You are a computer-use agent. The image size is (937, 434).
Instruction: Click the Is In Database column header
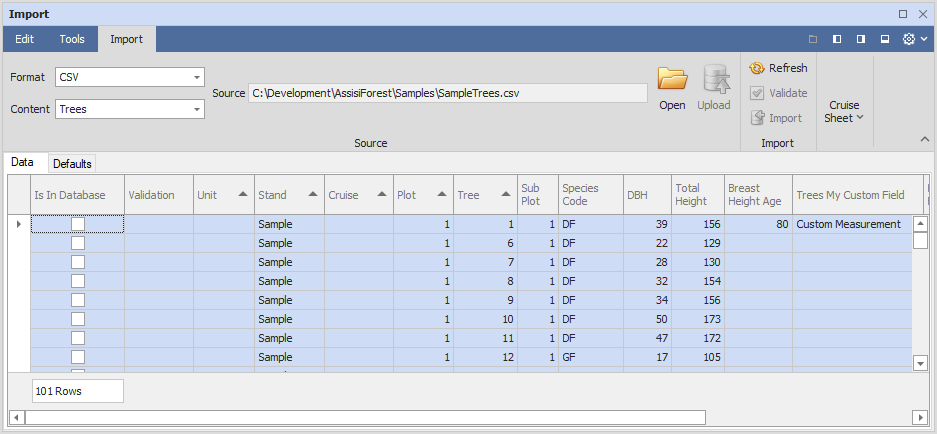coord(77,195)
